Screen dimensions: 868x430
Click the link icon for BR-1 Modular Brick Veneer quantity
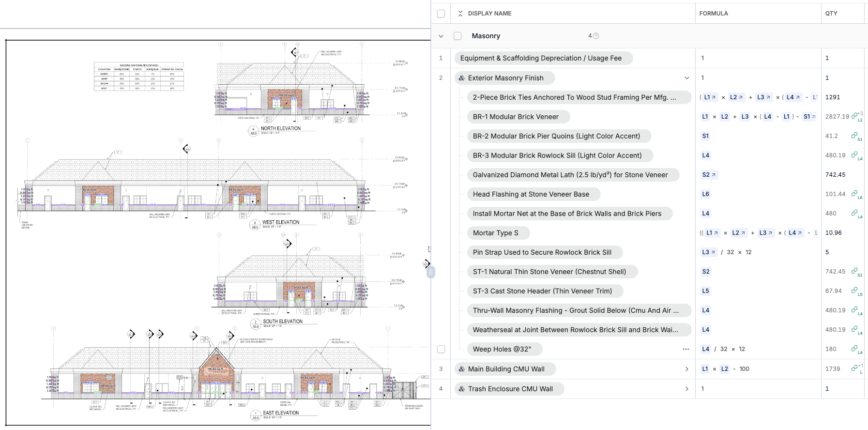[x=854, y=116]
